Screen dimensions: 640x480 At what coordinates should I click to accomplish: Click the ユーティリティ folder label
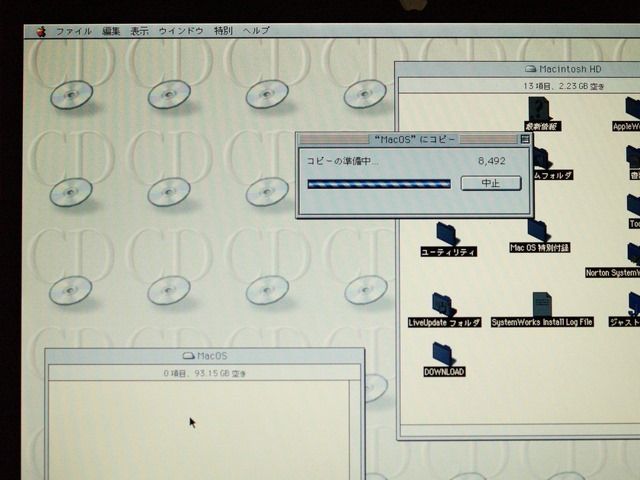click(449, 252)
